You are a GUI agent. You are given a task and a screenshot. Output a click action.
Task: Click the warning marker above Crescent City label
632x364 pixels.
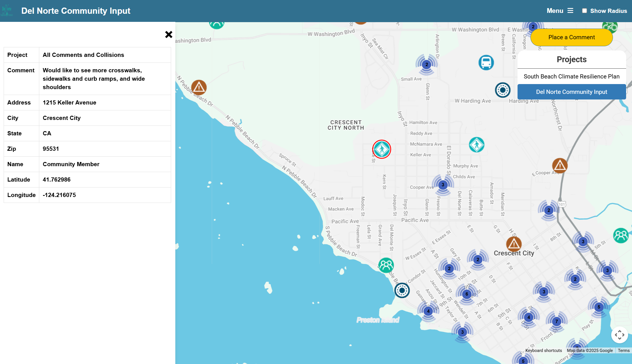(x=514, y=244)
